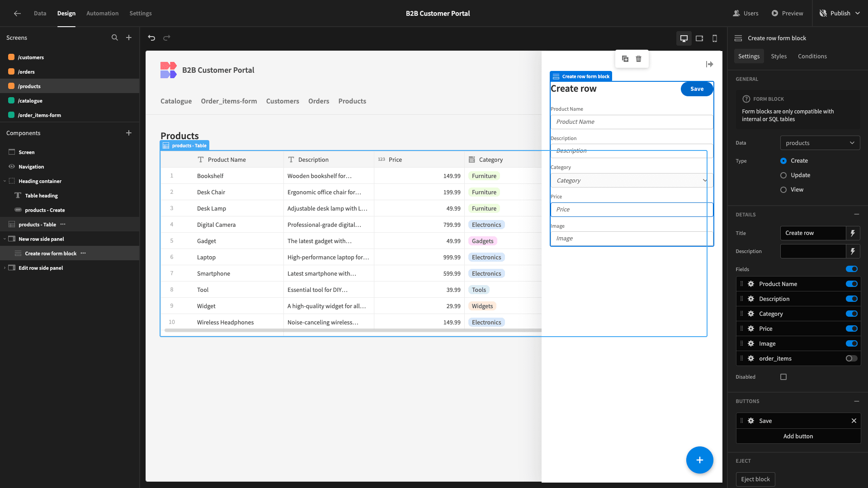Viewport: 868px width, 488px height.
Task: Toggle the Image field switch
Action: point(852,343)
